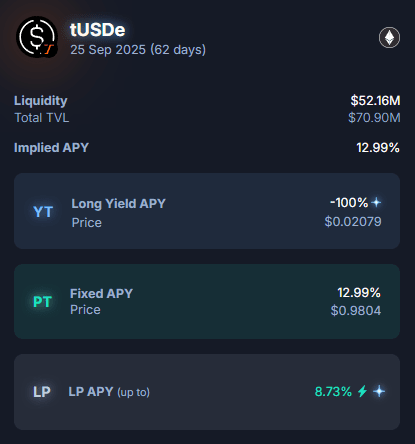Click the sparkle icon next to -100%
The image size is (415, 444).
click(376, 202)
